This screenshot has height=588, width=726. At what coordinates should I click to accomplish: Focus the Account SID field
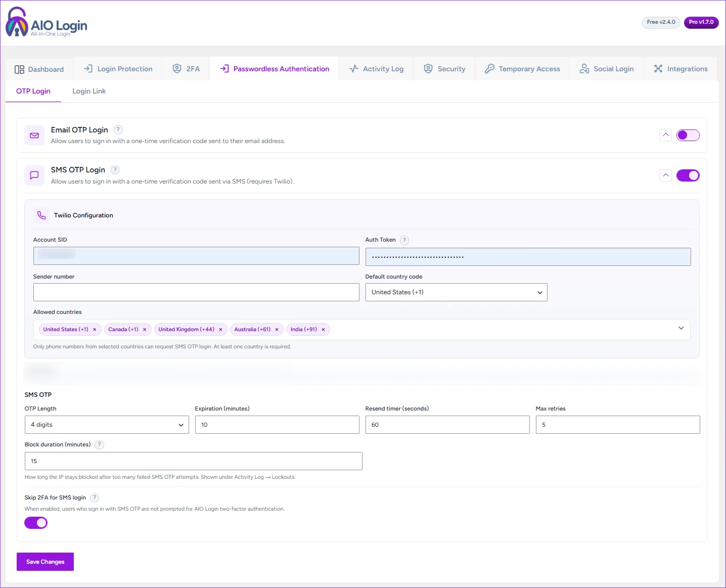pyautogui.click(x=196, y=256)
